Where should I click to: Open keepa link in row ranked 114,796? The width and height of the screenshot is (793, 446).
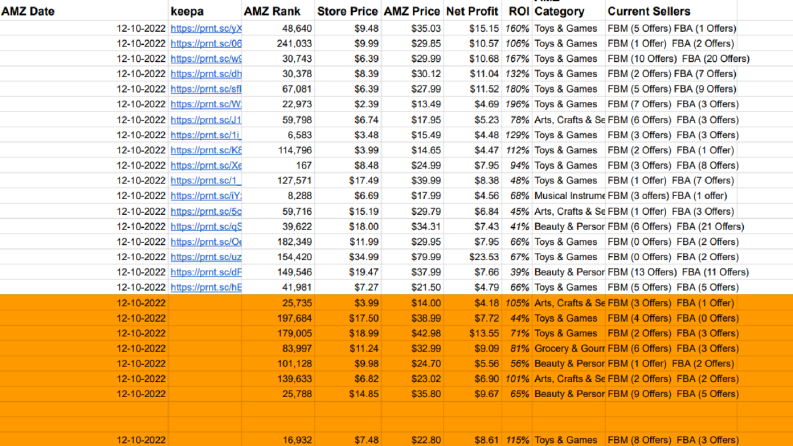click(x=206, y=150)
